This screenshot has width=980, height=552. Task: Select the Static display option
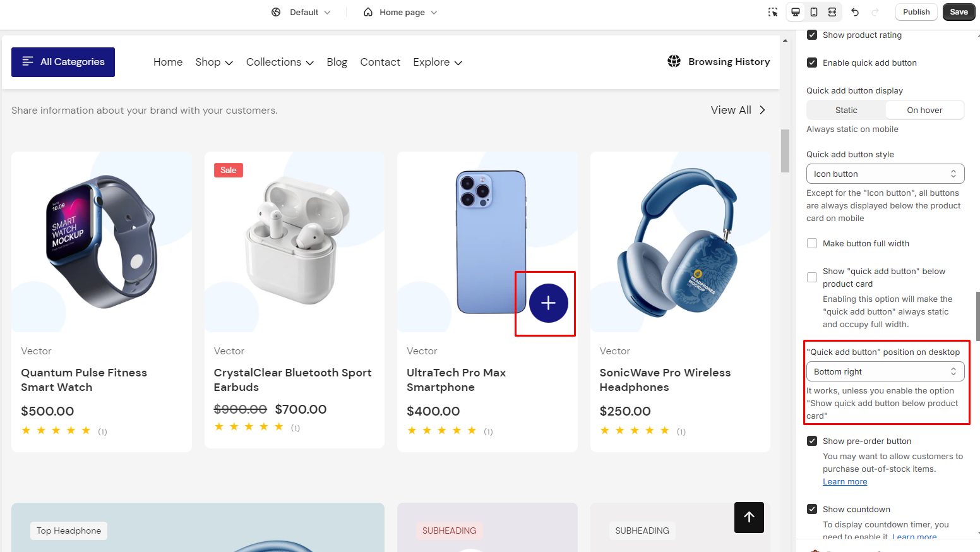coord(846,110)
